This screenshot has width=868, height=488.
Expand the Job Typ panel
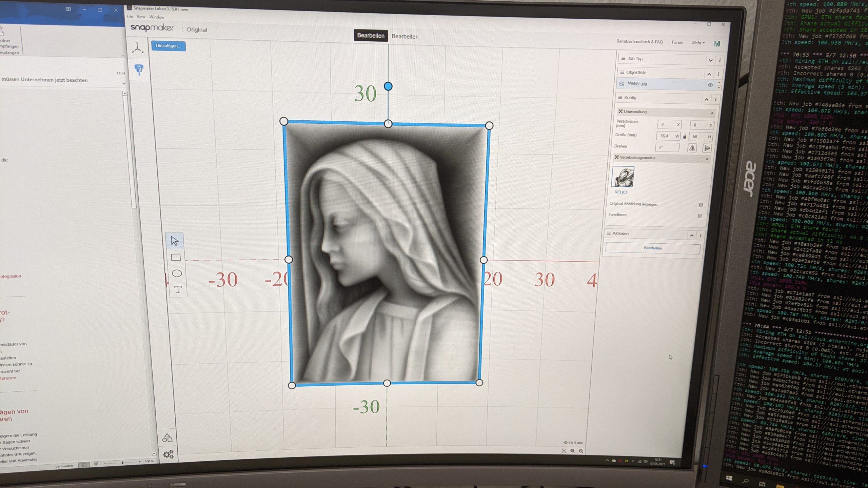[x=710, y=60]
